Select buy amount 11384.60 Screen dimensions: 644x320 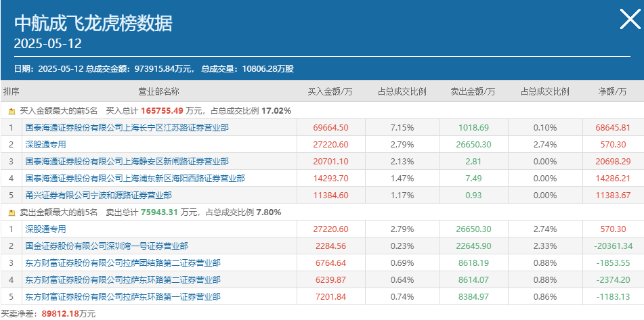(330, 196)
